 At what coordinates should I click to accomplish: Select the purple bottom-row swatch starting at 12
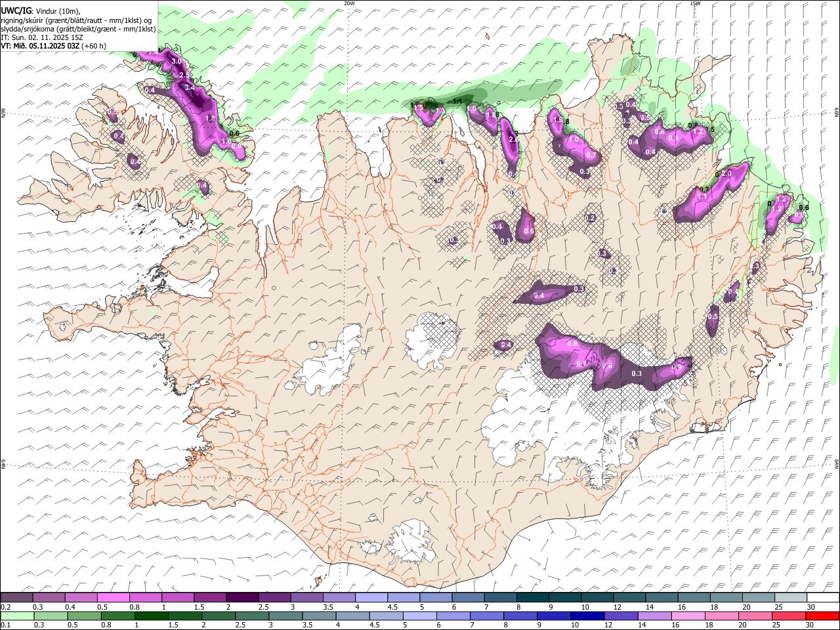pyautogui.click(x=620, y=616)
